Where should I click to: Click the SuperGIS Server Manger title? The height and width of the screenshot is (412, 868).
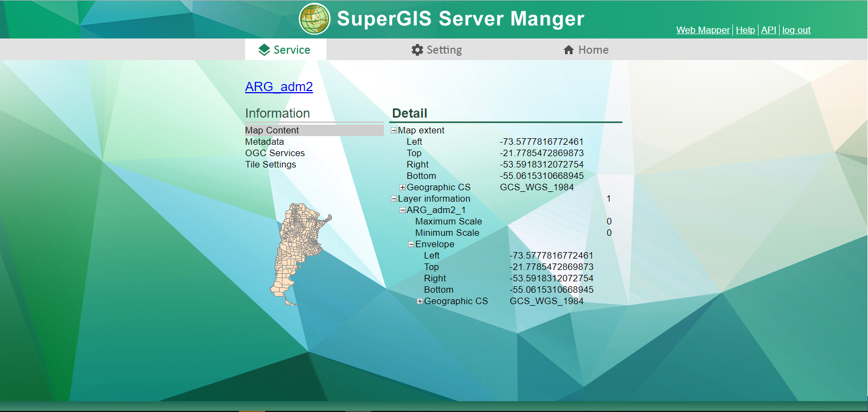click(x=460, y=19)
